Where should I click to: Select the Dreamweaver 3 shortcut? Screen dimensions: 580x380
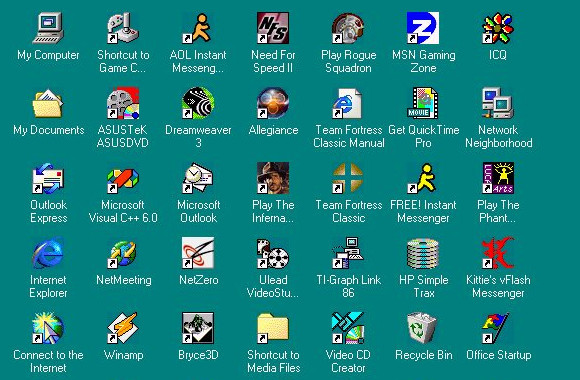(198, 103)
